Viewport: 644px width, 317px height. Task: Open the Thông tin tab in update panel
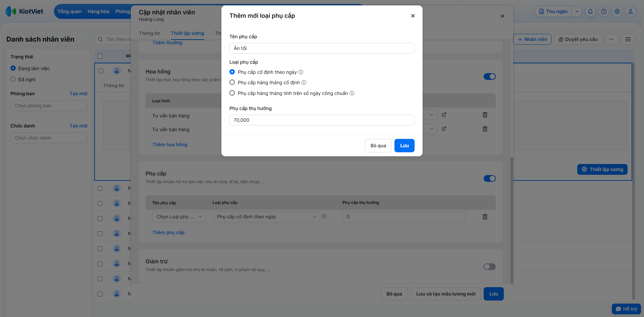(x=150, y=33)
